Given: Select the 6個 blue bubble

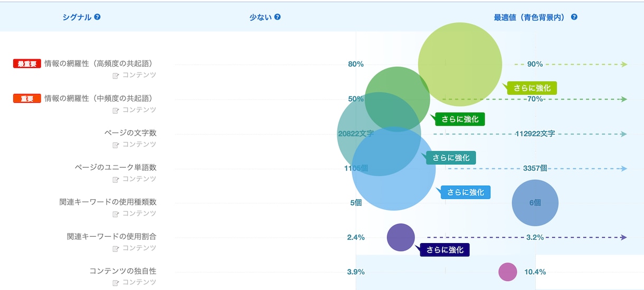Looking at the screenshot, I should [535, 203].
